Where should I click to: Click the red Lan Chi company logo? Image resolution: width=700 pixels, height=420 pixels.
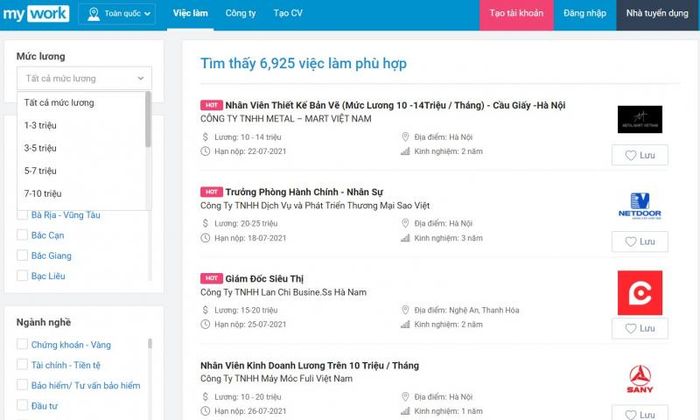[x=639, y=291]
